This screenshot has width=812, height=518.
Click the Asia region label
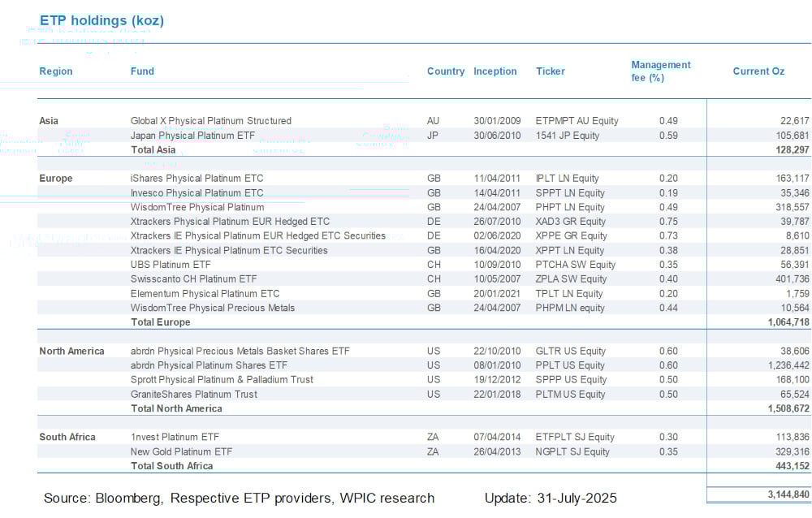[x=49, y=121]
